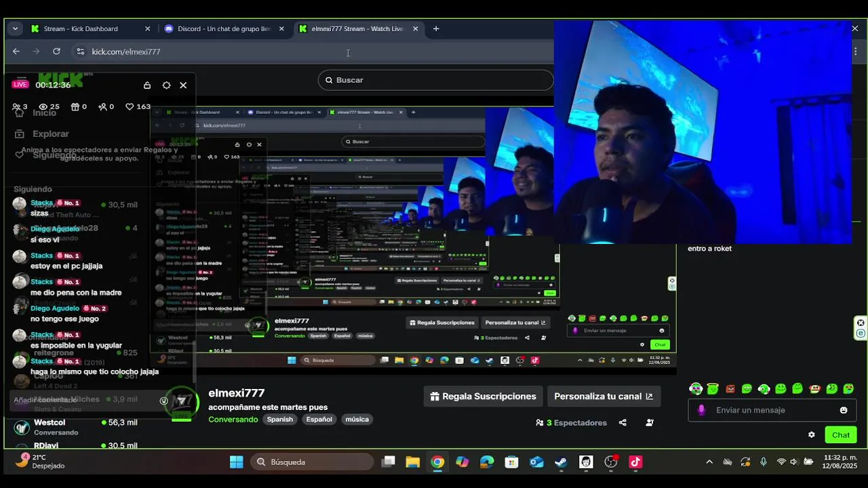Open Steam from the taskbar
This screenshot has width=868, height=488.
click(561, 462)
